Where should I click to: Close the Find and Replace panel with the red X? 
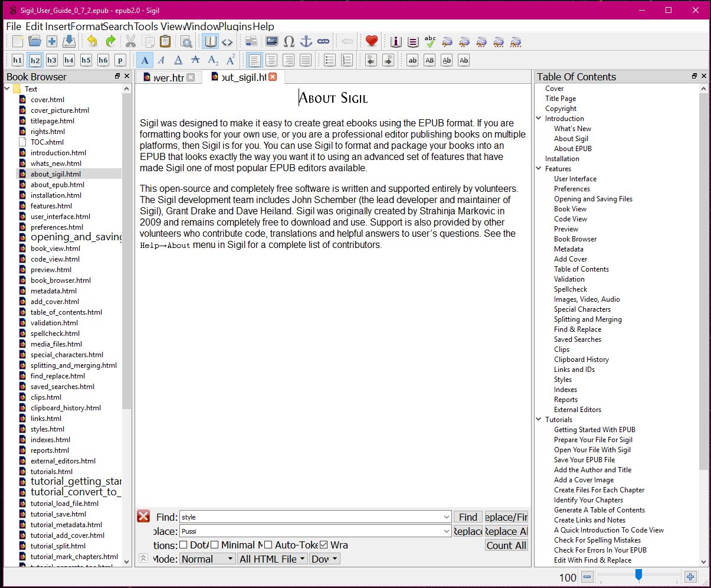[x=143, y=516]
